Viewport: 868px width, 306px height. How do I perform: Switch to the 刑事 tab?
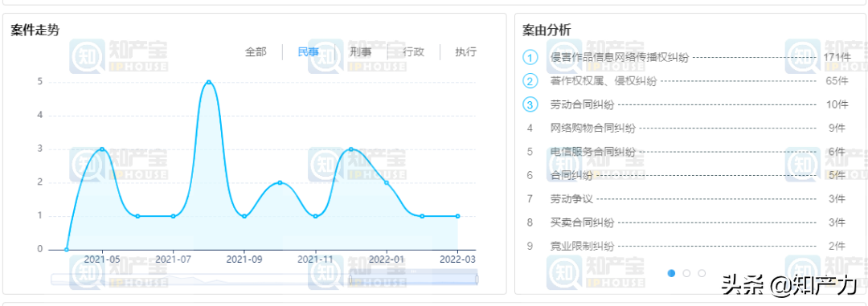point(360,52)
